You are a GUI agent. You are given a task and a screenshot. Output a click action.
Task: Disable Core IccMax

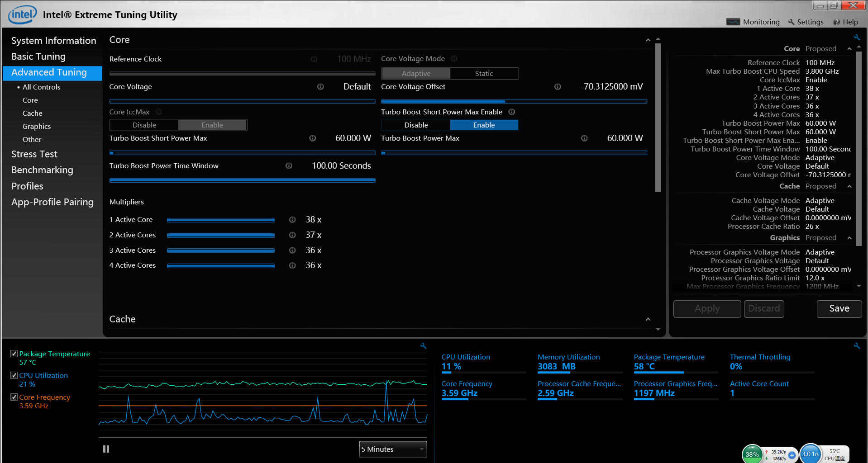[x=144, y=125]
